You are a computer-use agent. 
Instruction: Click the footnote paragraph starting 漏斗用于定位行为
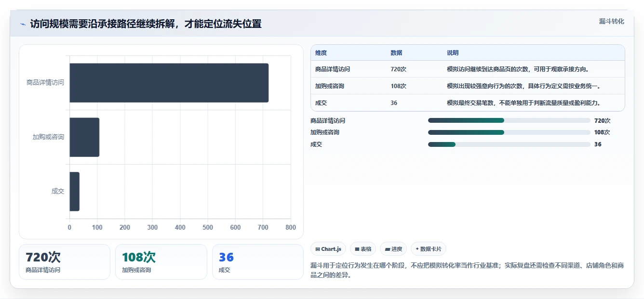(468, 271)
